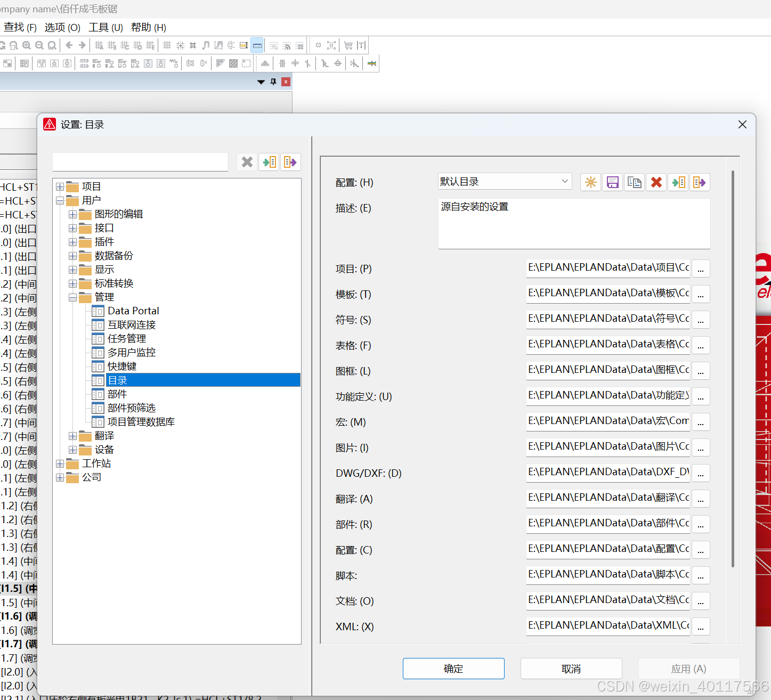Screen dimensions: 771x700
Task: Activate grid E in the toolbar
Action: click(x=150, y=45)
